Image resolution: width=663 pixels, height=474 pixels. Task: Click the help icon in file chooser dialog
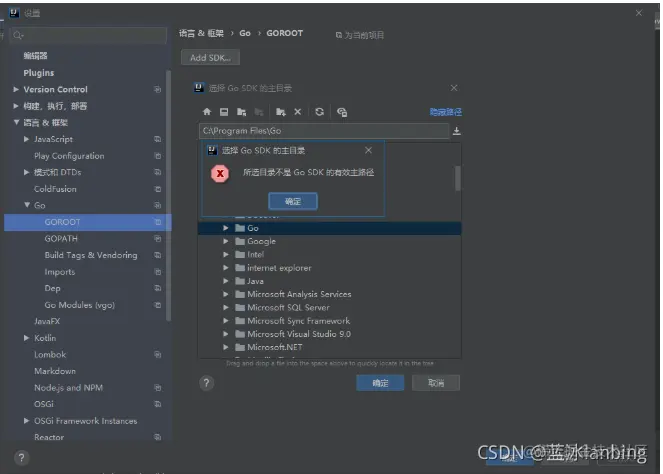pyautogui.click(x=206, y=383)
